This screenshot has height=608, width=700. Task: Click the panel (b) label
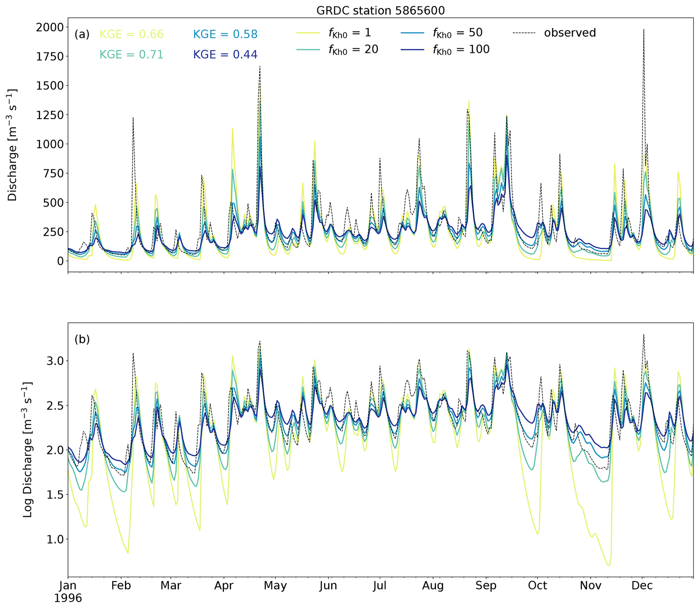[82, 339]
